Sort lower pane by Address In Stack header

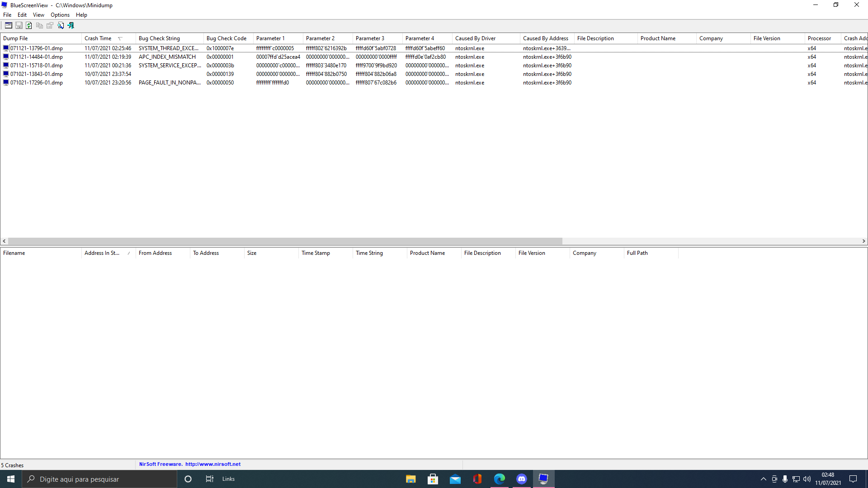point(108,253)
